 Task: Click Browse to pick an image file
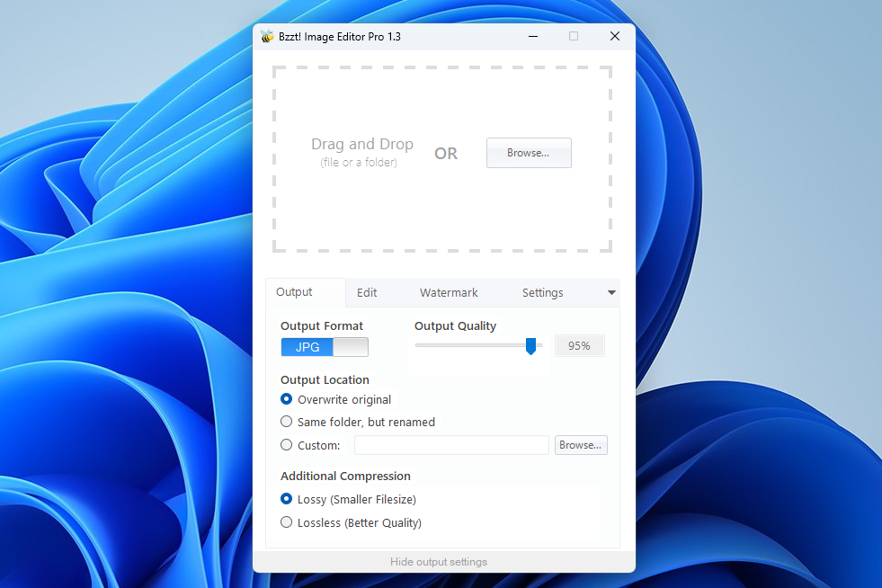click(x=529, y=153)
